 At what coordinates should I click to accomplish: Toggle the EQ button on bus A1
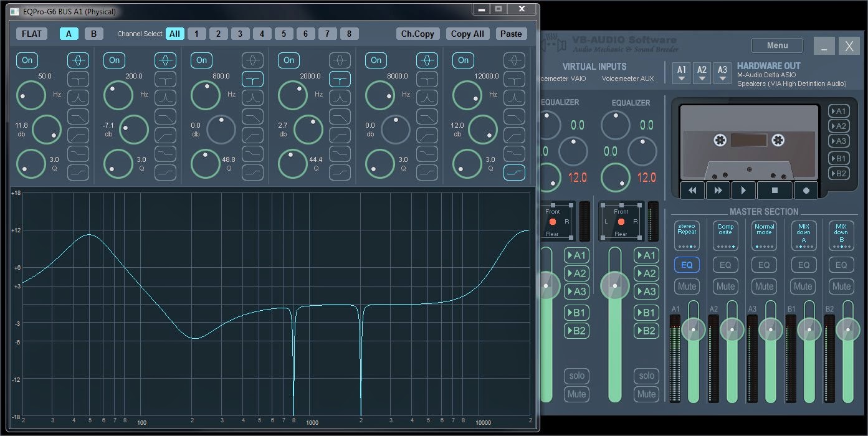(x=687, y=265)
